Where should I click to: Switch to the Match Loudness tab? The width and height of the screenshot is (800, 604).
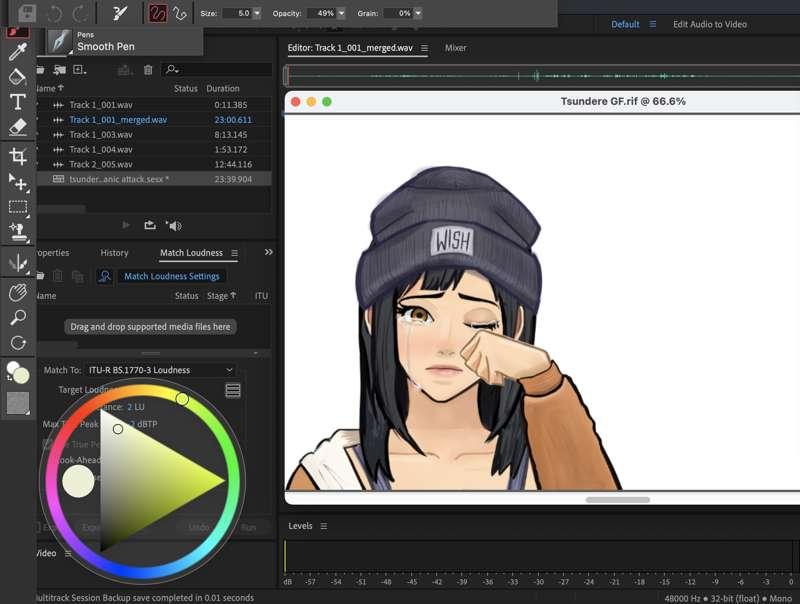point(191,253)
